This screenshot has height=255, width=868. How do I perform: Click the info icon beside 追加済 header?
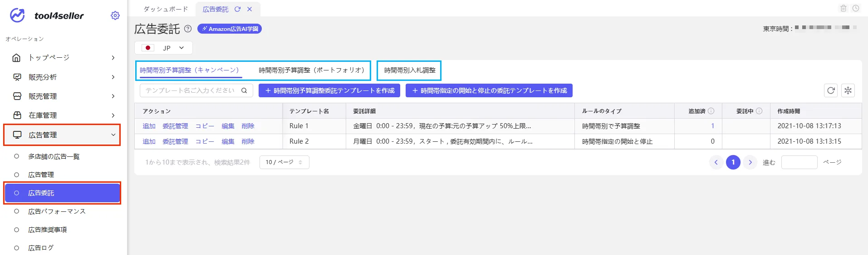[711, 111]
